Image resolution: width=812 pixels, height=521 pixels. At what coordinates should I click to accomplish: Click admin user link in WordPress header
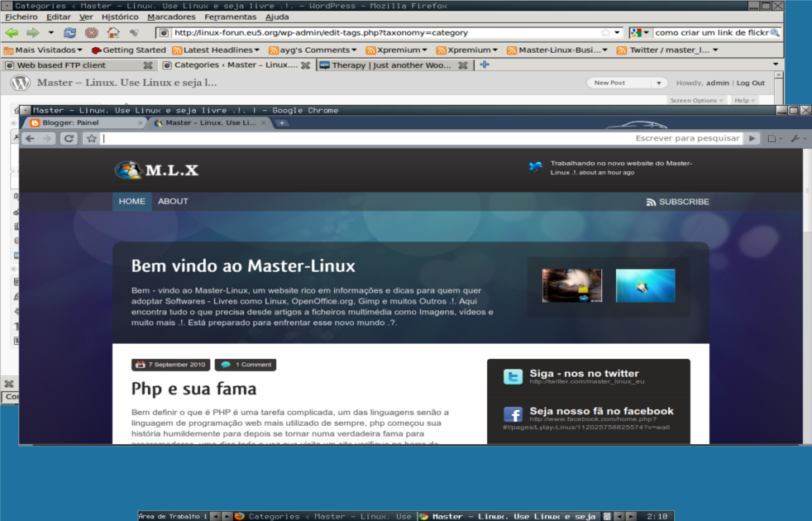click(717, 83)
